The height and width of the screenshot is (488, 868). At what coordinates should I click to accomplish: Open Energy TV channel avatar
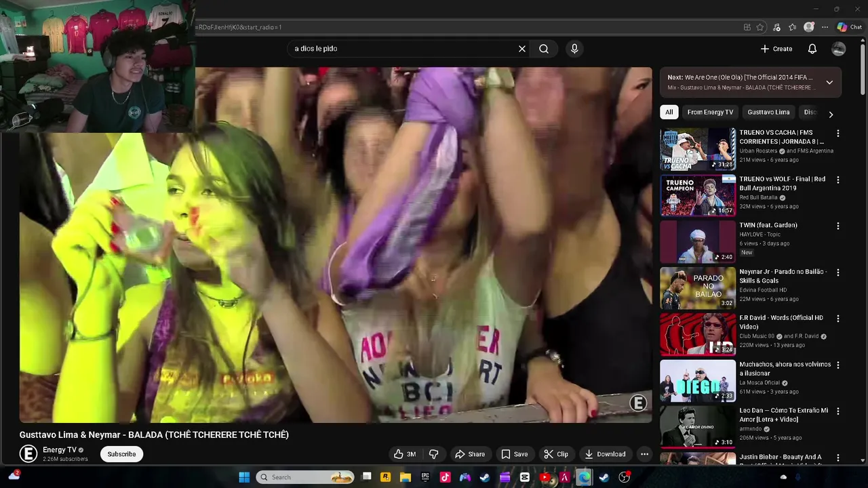[28, 453]
